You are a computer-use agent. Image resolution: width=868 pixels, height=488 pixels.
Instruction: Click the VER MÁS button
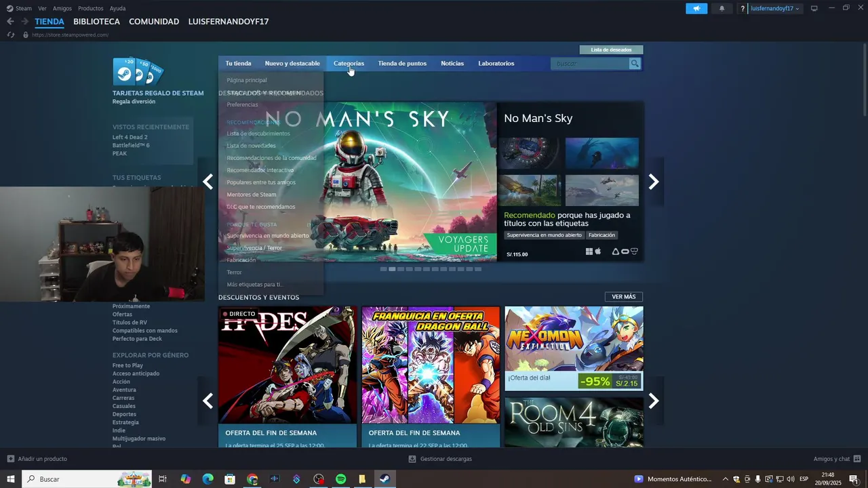click(x=624, y=297)
